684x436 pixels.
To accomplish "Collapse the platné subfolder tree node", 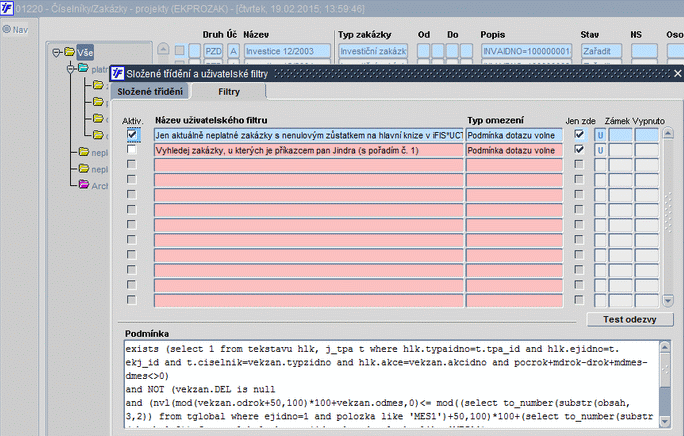I will pyautogui.click(x=70, y=69).
